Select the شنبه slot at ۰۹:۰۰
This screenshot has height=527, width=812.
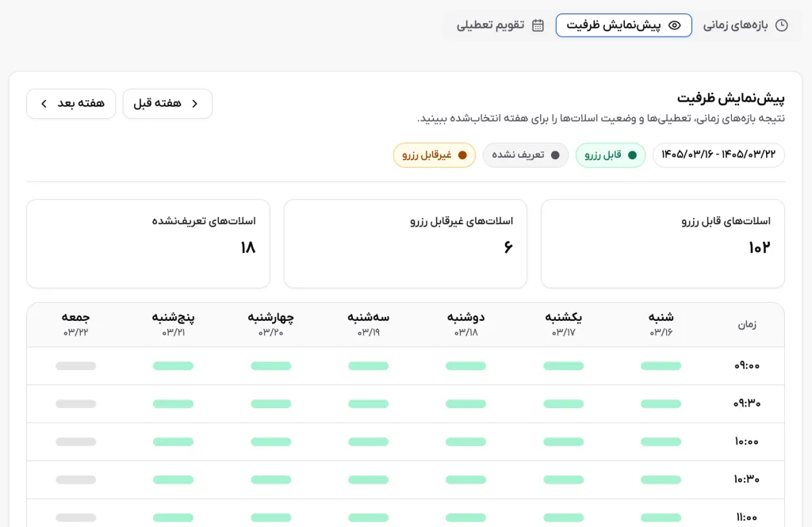661,366
